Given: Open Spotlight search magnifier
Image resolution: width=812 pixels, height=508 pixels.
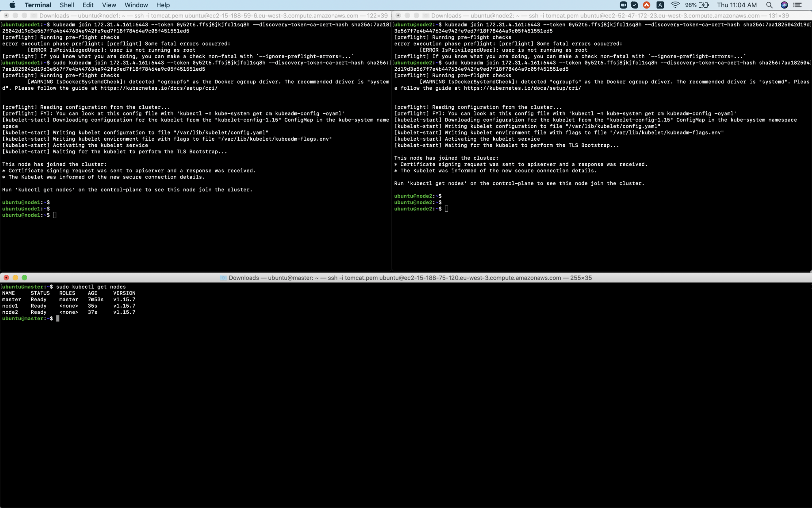Looking at the screenshot, I should [x=769, y=5].
